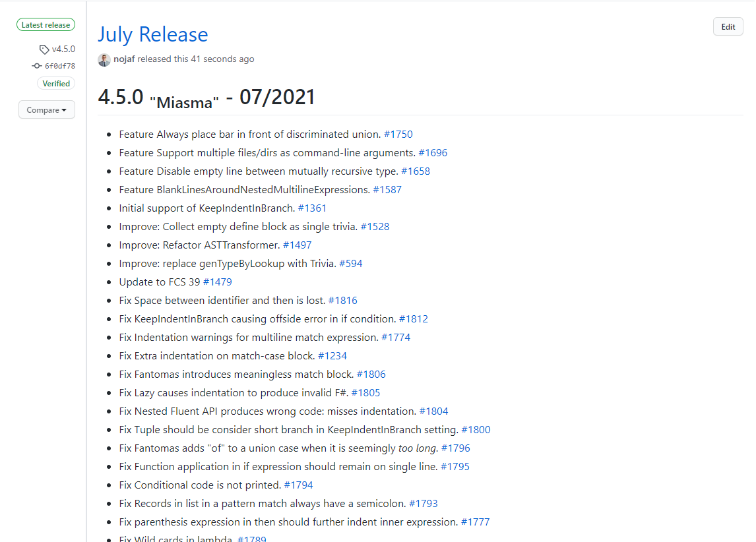Click the 'released this 41 seconds ago' text
The width and height of the screenshot is (756, 542).
[x=196, y=59]
